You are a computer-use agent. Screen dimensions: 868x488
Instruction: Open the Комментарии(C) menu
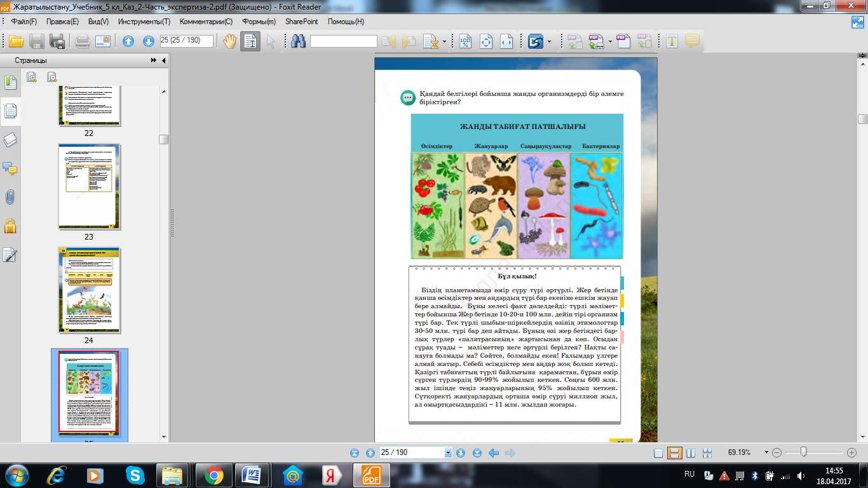point(206,22)
